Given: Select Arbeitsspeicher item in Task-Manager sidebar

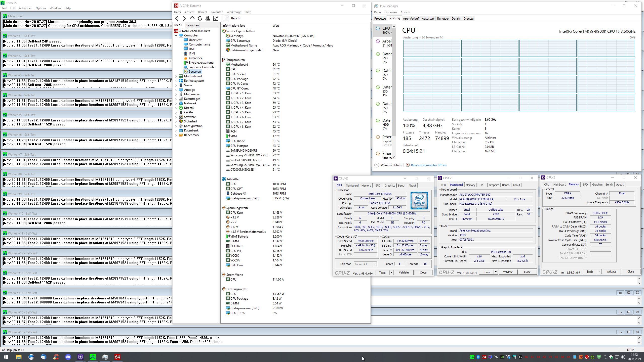Looking at the screenshot, I should (383, 43).
